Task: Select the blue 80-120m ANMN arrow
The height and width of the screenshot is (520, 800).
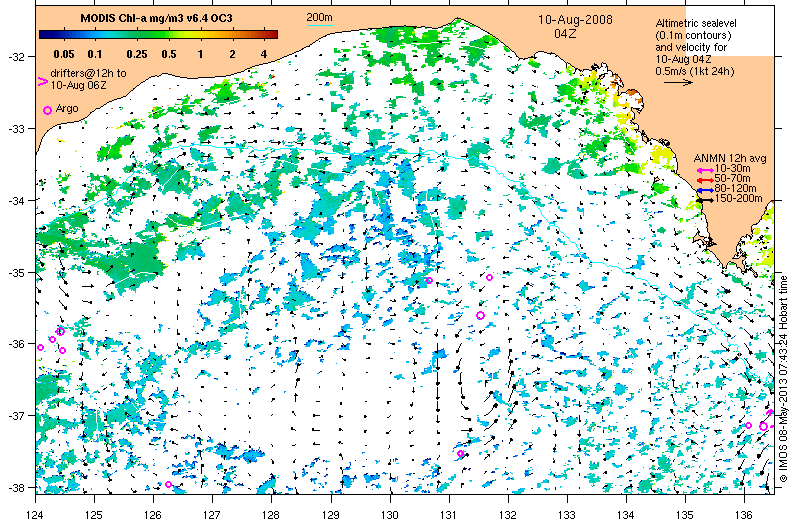Action: coord(705,190)
